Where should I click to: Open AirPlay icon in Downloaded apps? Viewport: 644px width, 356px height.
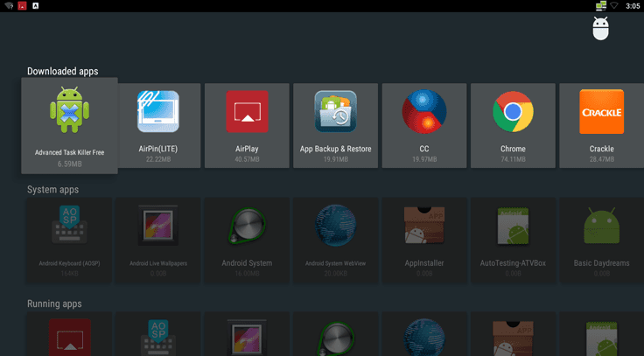click(x=247, y=111)
